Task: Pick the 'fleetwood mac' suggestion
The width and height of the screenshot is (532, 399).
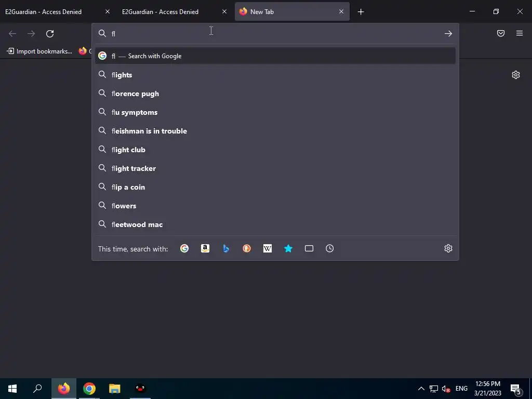Action: [x=275, y=224]
